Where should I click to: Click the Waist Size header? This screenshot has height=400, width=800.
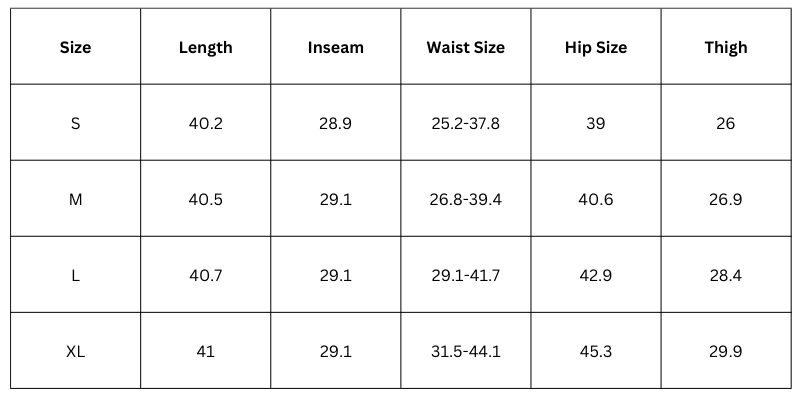(465, 47)
